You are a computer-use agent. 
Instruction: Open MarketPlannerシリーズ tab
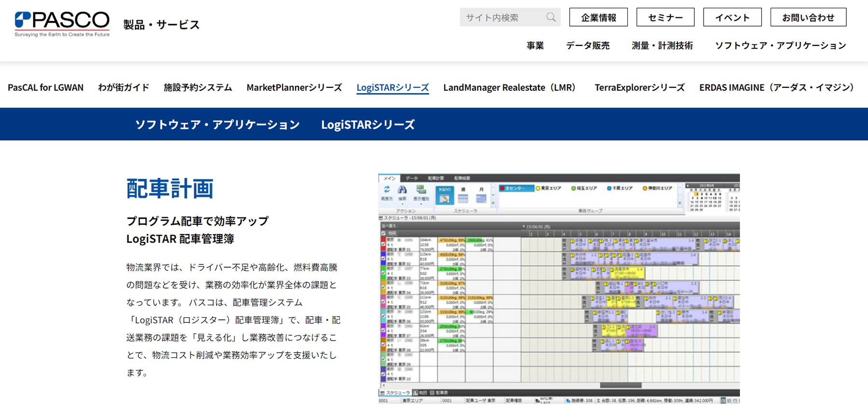[x=294, y=87]
